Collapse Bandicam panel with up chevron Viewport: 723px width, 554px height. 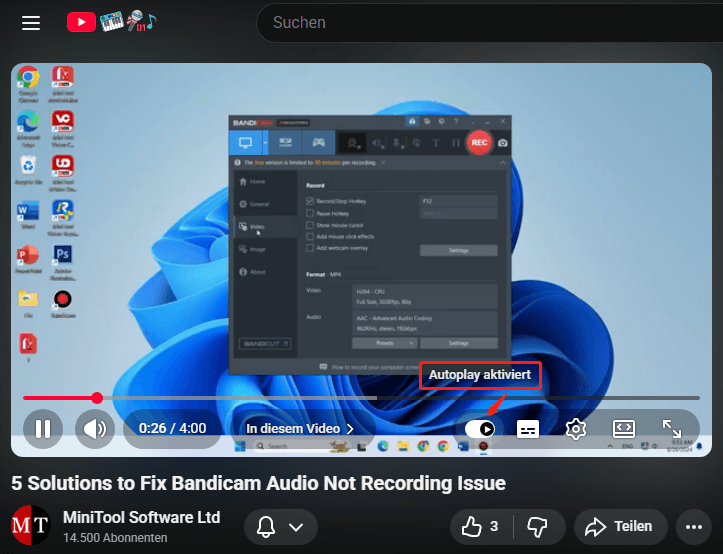point(503,163)
